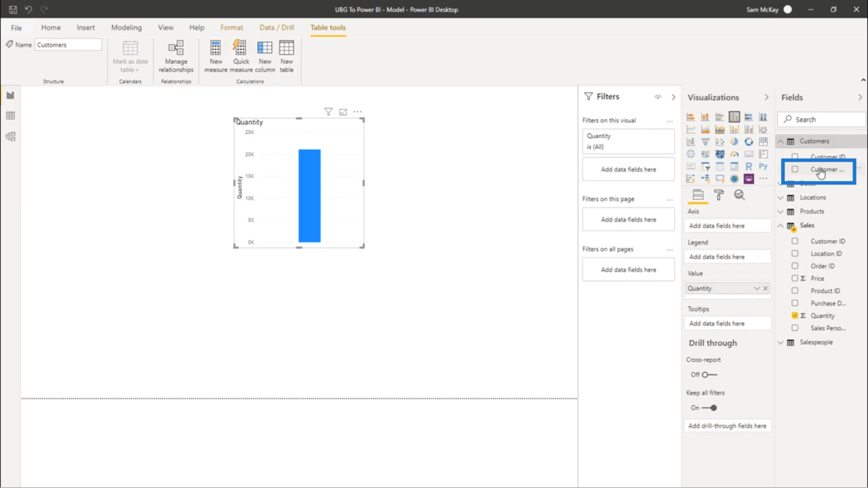Collapse the Filters pane chevron
This screenshot has height=488, width=868.
(x=673, y=97)
